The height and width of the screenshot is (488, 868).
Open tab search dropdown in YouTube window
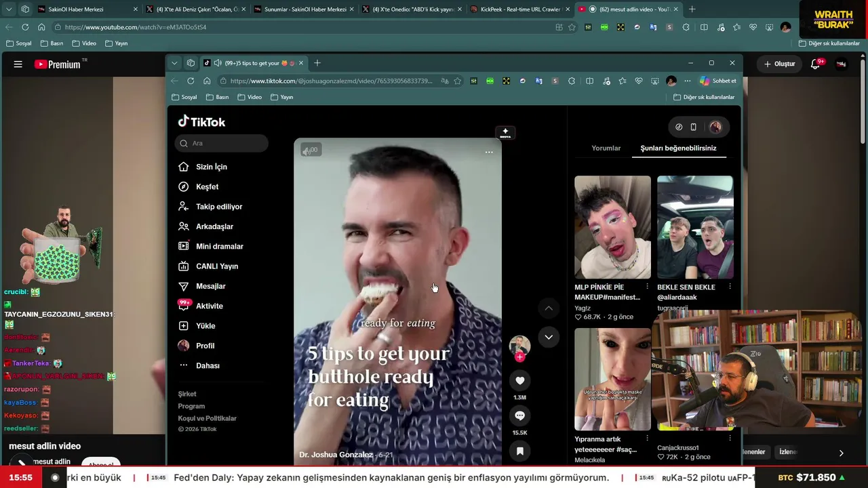point(9,9)
